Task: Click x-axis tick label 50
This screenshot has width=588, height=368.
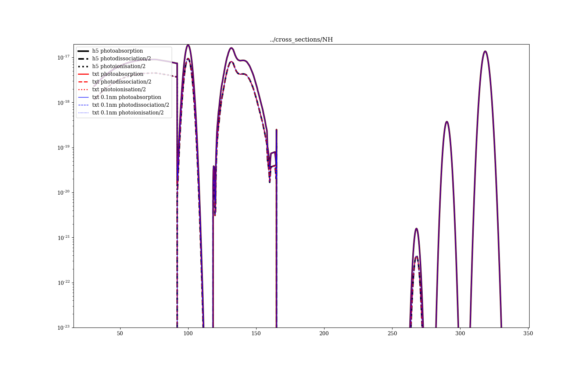Action: click(x=120, y=333)
